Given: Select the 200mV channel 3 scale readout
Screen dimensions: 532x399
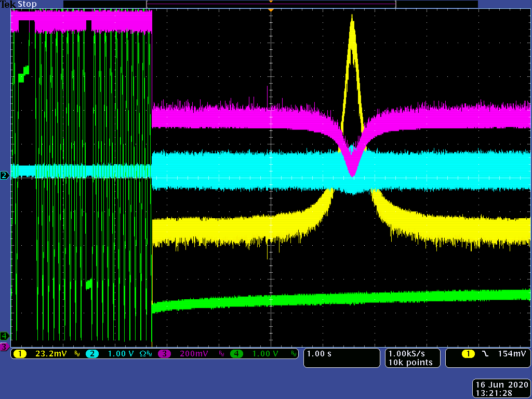Looking at the screenshot, I should coord(195,354).
